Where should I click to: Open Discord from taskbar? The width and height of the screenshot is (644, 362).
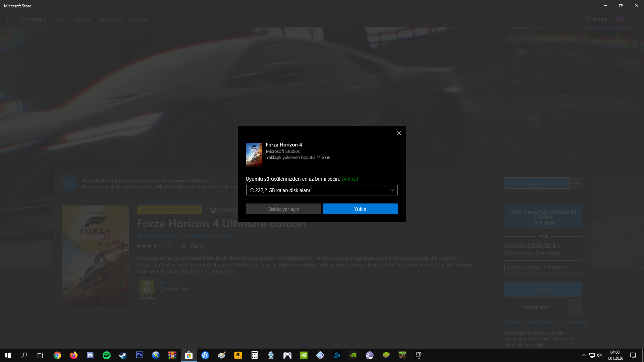[90, 355]
